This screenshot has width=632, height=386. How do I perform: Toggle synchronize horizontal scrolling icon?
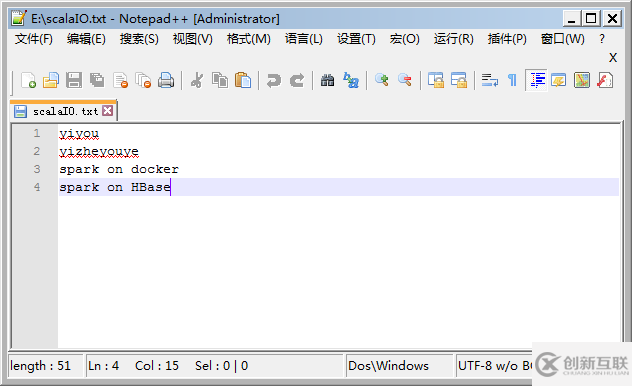(459, 80)
